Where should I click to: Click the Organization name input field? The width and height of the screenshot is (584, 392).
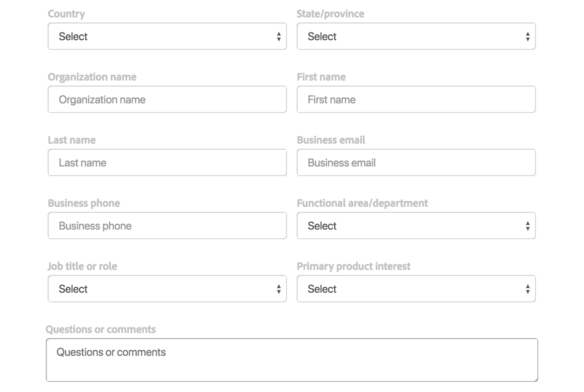pyautogui.click(x=167, y=100)
